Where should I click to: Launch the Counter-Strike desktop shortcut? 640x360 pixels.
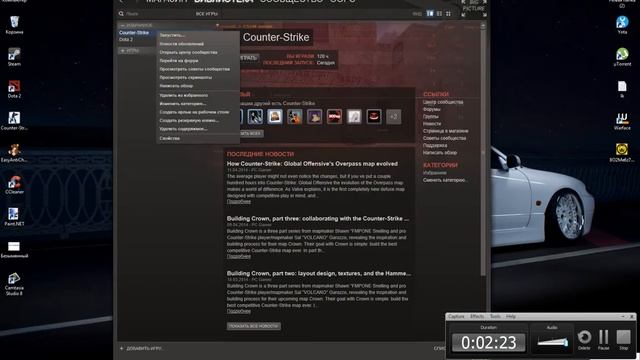[x=14, y=121]
